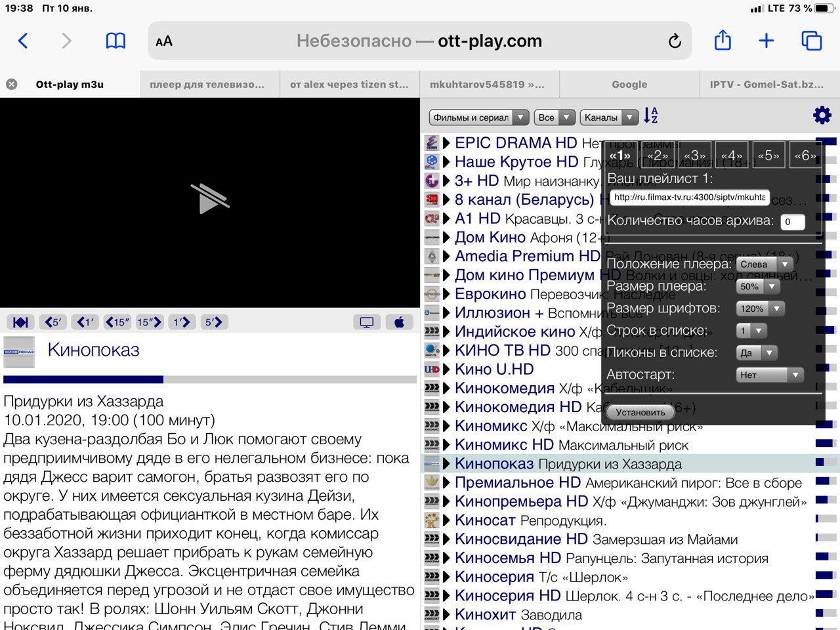840x630 pixels.
Task: Click the Кинопоказ channel logo
Action: coord(20,352)
